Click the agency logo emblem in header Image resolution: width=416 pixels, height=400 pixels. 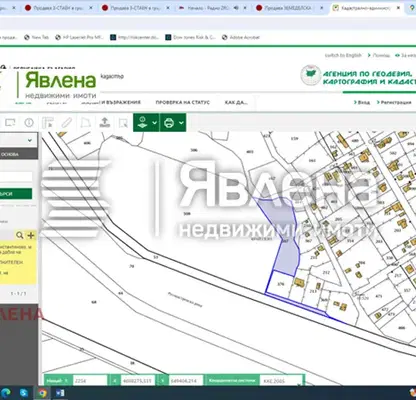pyautogui.click(x=311, y=75)
